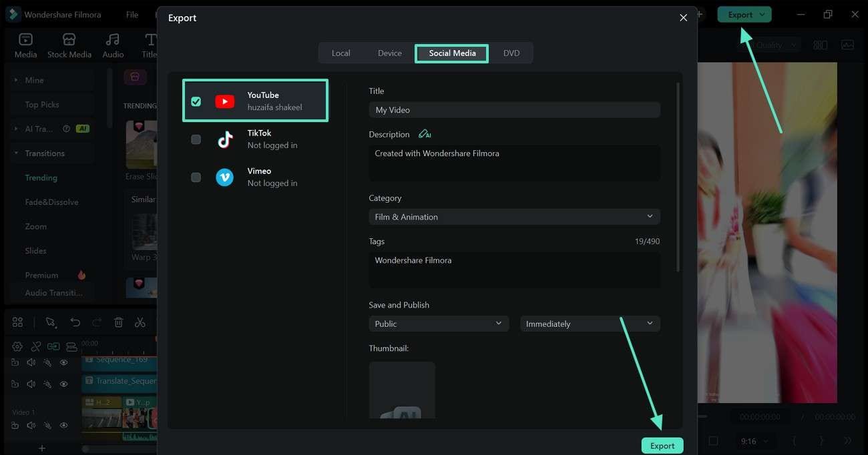Select the Social Media export tab

pos(452,53)
